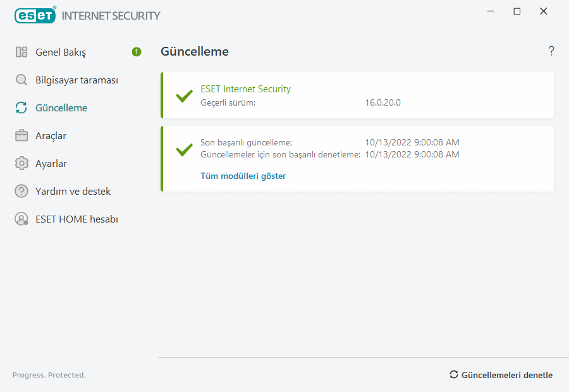
Task: Click the Ayarlar gear icon
Action: [21, 164]
